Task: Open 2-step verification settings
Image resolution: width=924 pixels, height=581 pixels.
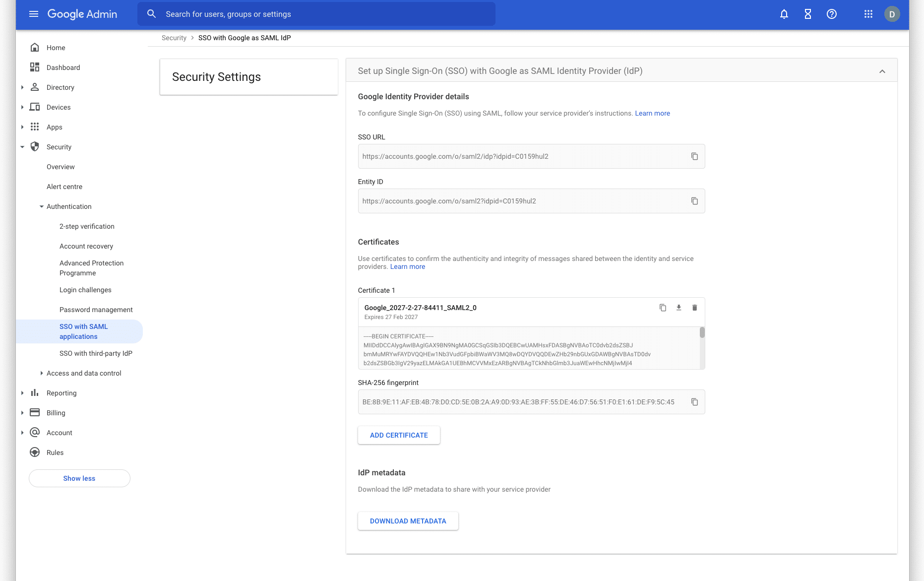Action: (x=87, y=226)
